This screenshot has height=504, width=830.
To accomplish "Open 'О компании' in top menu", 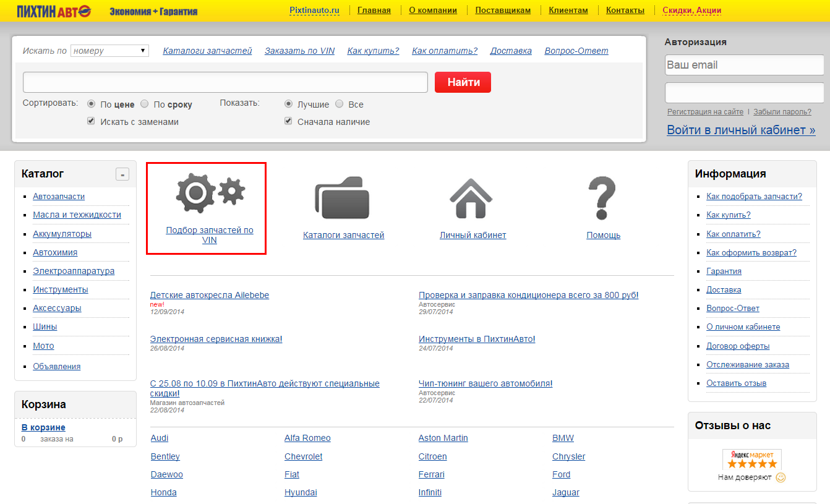I will [433, 11].
